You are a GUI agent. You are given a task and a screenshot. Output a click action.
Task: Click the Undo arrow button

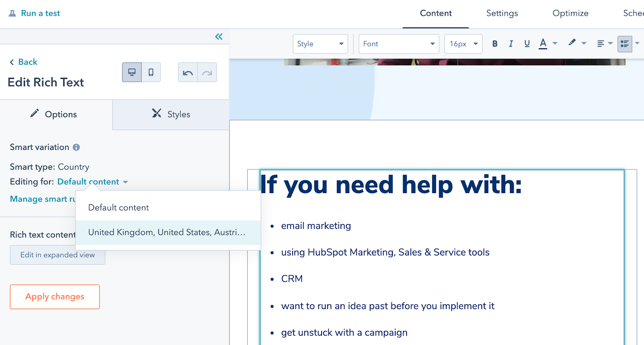click(188, 73)
